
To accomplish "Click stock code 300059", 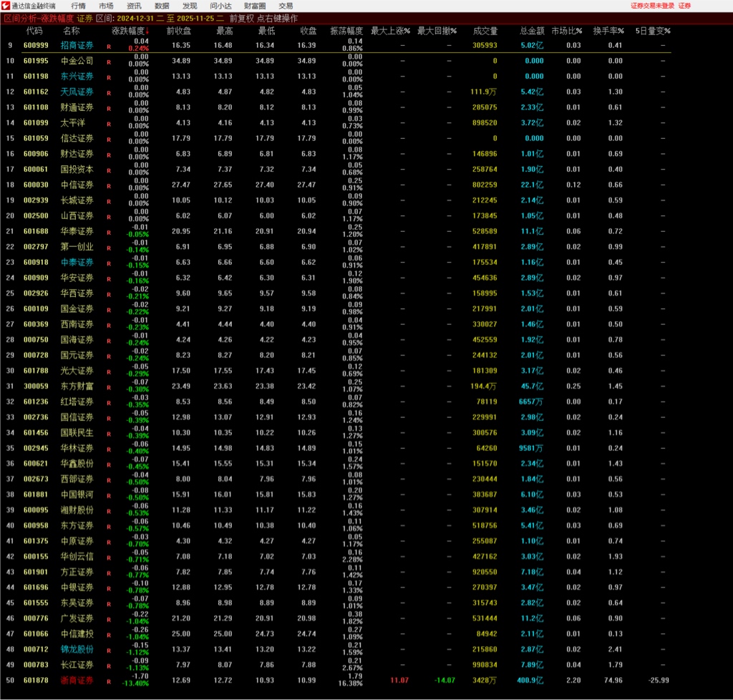I will tap(36, 386).
